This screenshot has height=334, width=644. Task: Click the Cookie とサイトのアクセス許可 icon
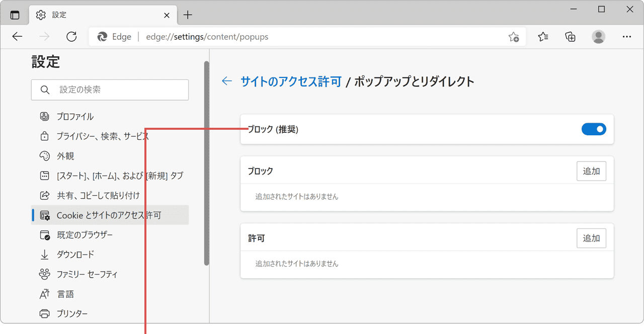[44, 215]
